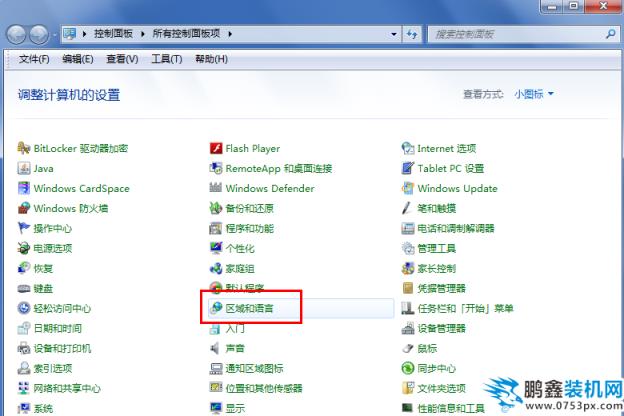Click the 网络和共享中心 icon
The image size is (624, 416).
[x=24, y=388]
